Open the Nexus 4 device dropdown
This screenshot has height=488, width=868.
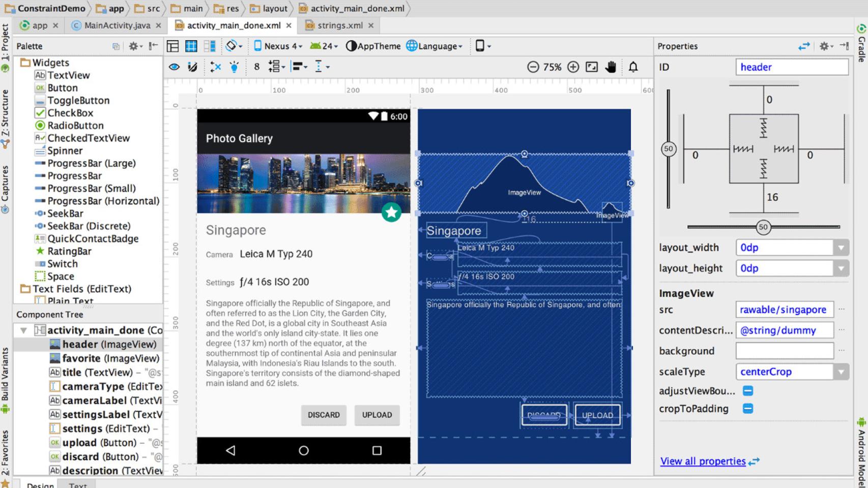tap(278, 46)
